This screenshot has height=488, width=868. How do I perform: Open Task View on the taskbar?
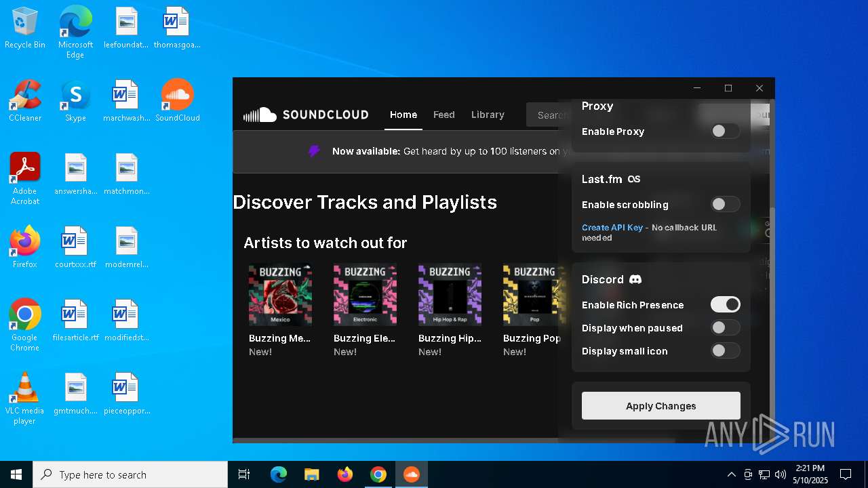[244, 474]
